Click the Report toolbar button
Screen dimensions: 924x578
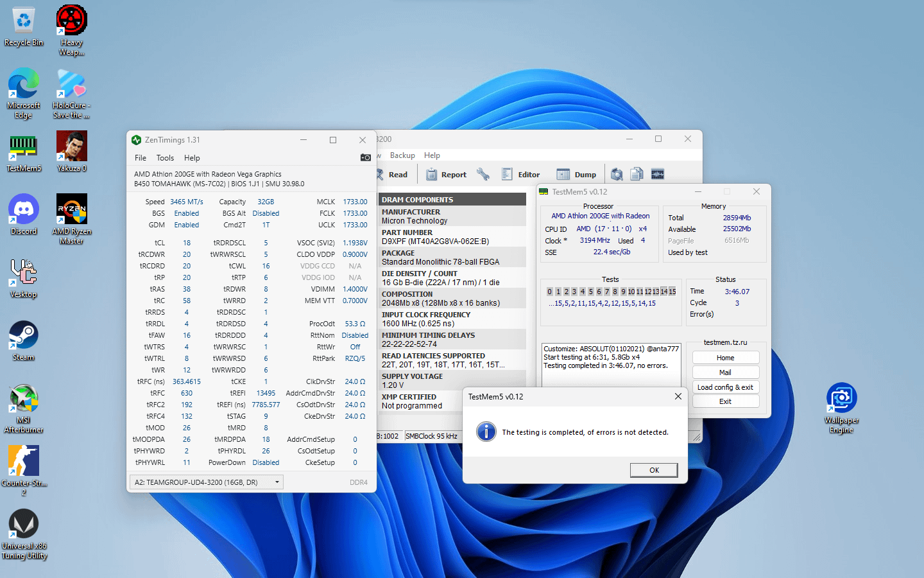(447, 175)
